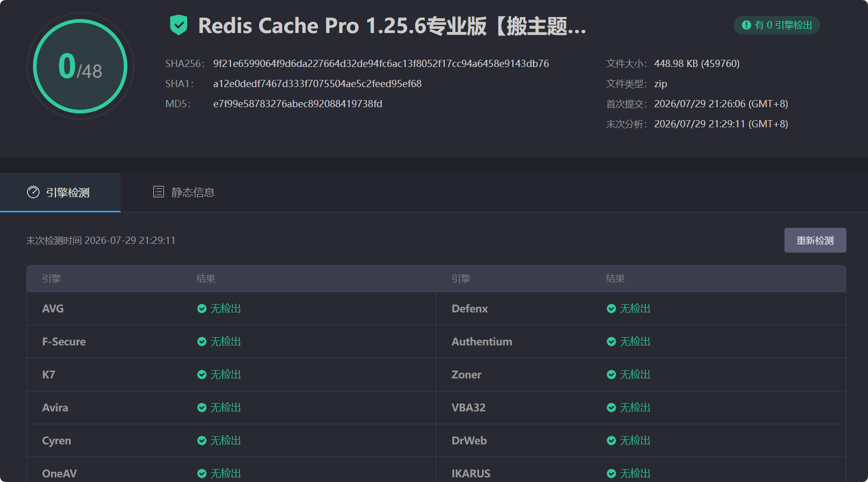Click the DrWeb engine name
Viewport: 868px width, 482px height.
coord(469,440)
